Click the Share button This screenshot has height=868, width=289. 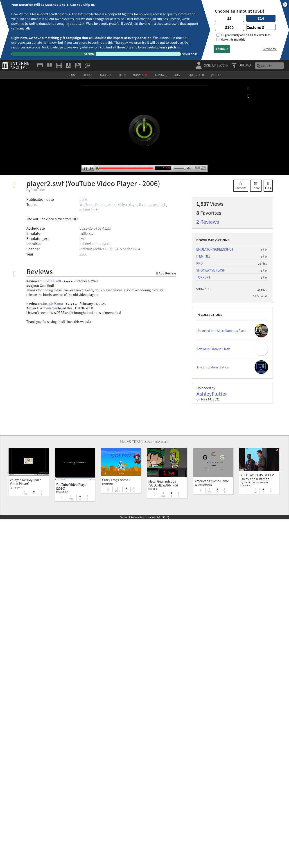point(256,186)
